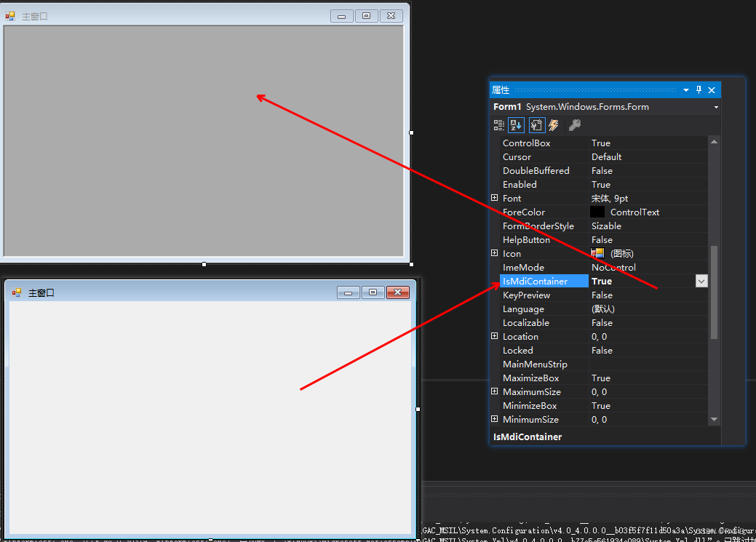The width and height of the screenshot is (756, 542).
Task: Select the ImeMode property
Action: coord(524,268)
